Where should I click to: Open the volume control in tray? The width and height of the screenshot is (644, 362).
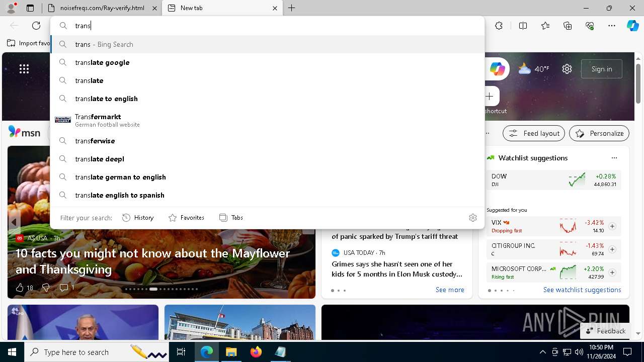pyautogui.click(x=579, y=352)
